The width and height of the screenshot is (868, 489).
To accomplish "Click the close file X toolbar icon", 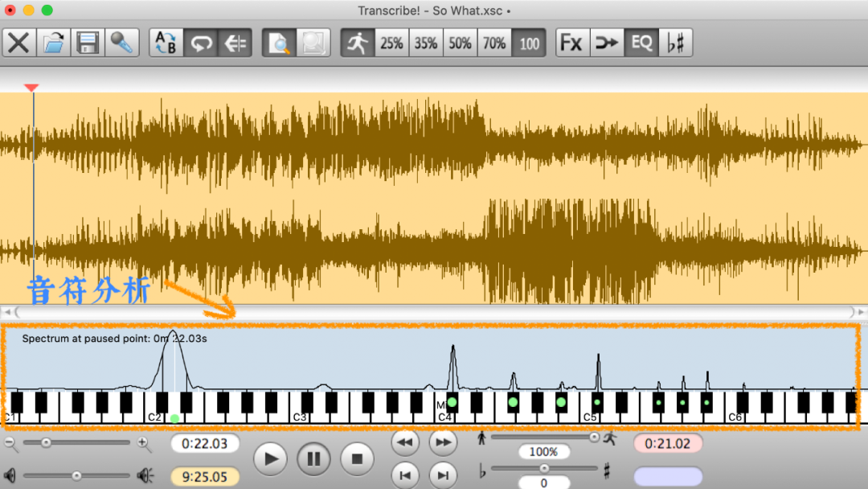I will 18,43.
